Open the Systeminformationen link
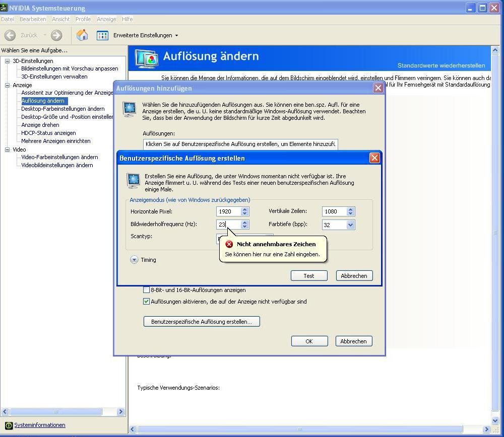 pyautogui.click(x=39, y=425)
